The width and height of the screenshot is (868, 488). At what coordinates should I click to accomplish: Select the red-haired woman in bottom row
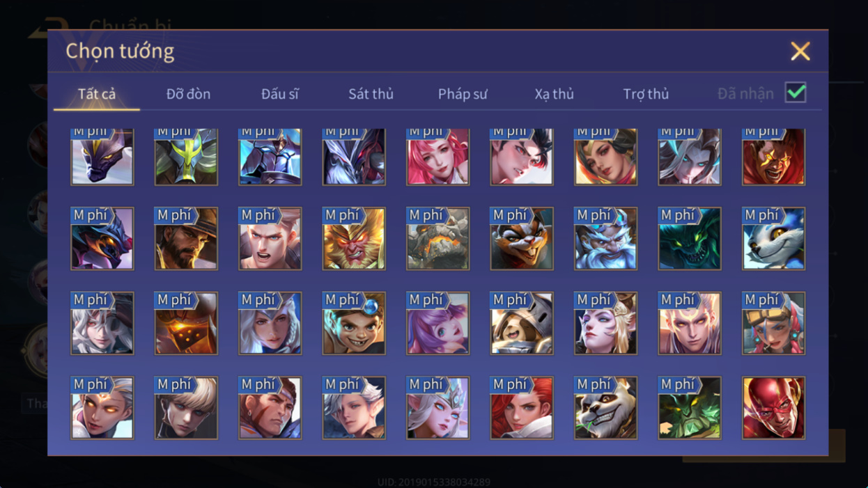pos(522,408)
